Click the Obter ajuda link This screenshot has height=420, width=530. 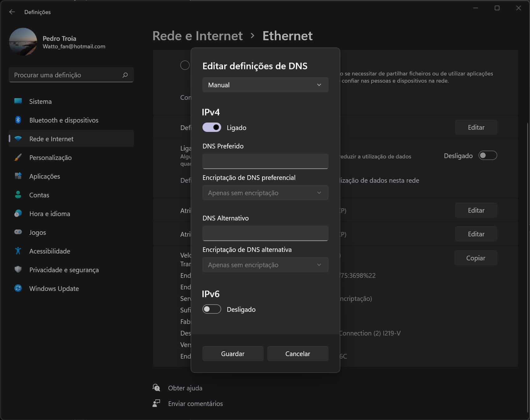tap(185, 388)
